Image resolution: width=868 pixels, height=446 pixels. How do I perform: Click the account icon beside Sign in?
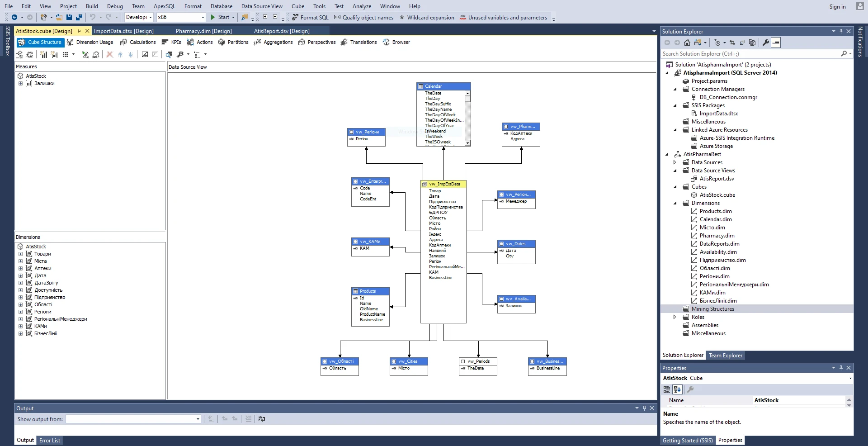(x=860, y=6)
